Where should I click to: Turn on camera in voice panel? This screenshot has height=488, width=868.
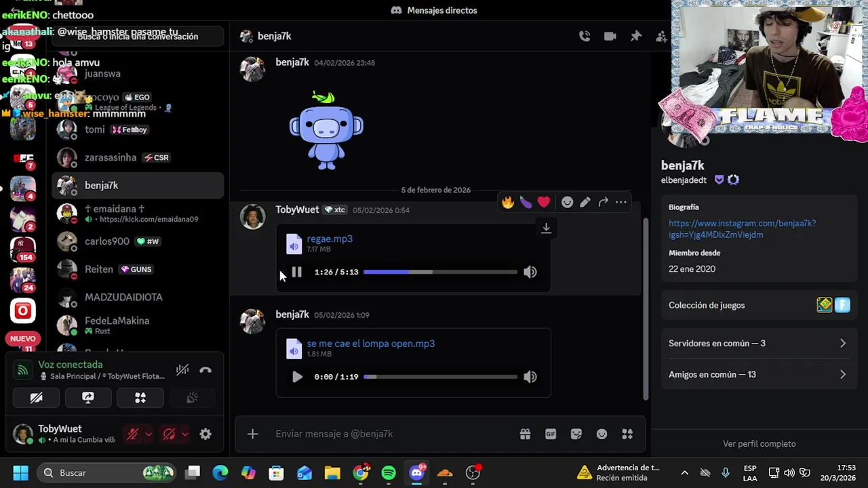[37, 398]
